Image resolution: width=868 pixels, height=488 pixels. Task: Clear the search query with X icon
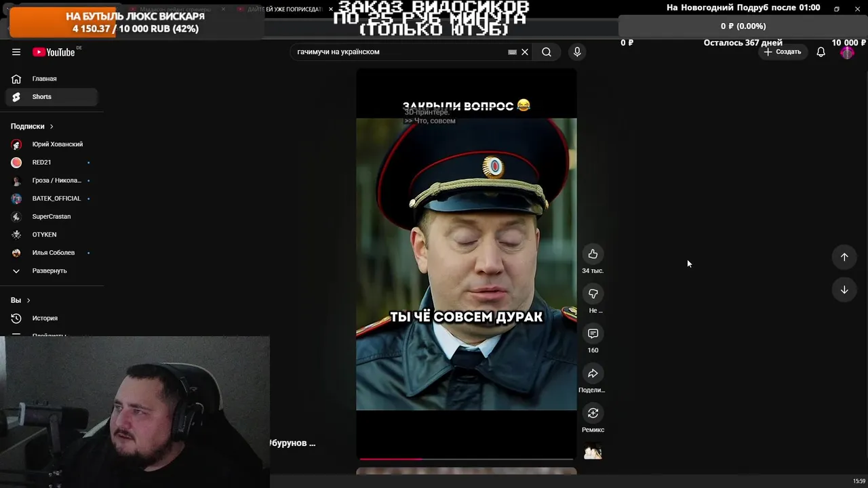pyautogui.click(x=525, y=52)
